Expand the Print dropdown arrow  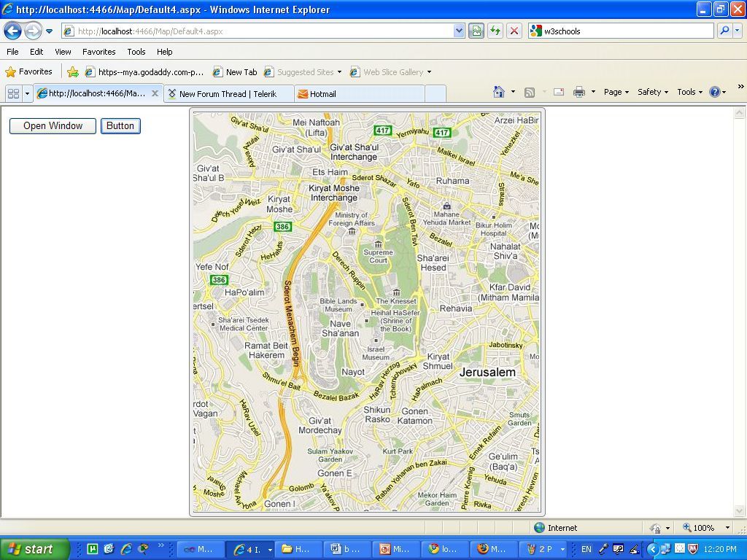(x=593, y=92)
